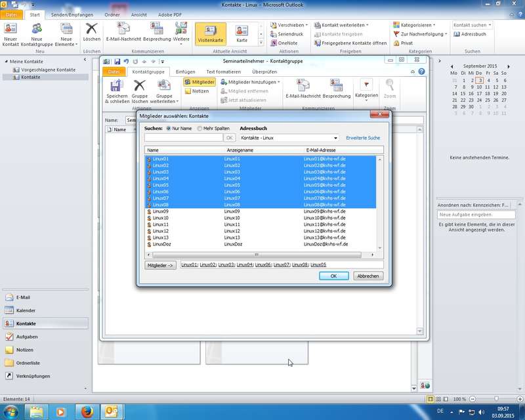Click the Erweiterte Suche link
This screenshot has height=420, width=525.
(363, 138)
